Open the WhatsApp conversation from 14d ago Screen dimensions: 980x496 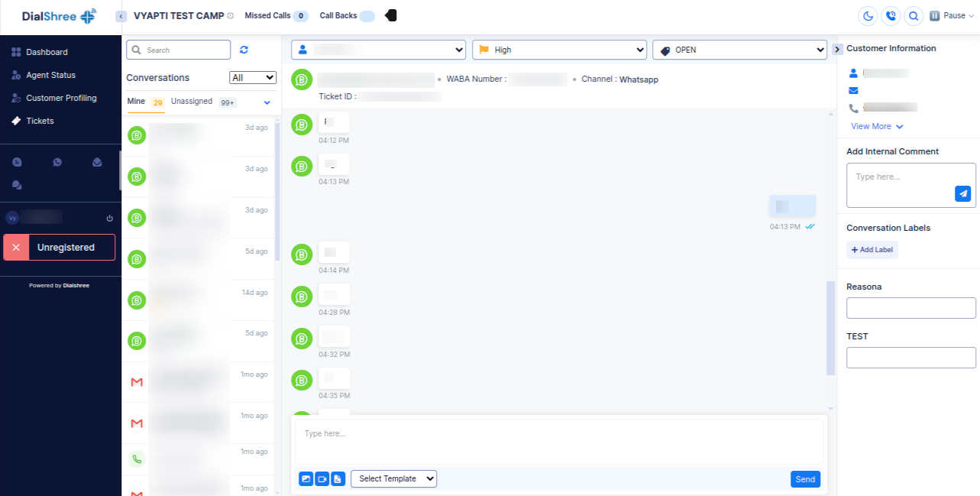198,300
